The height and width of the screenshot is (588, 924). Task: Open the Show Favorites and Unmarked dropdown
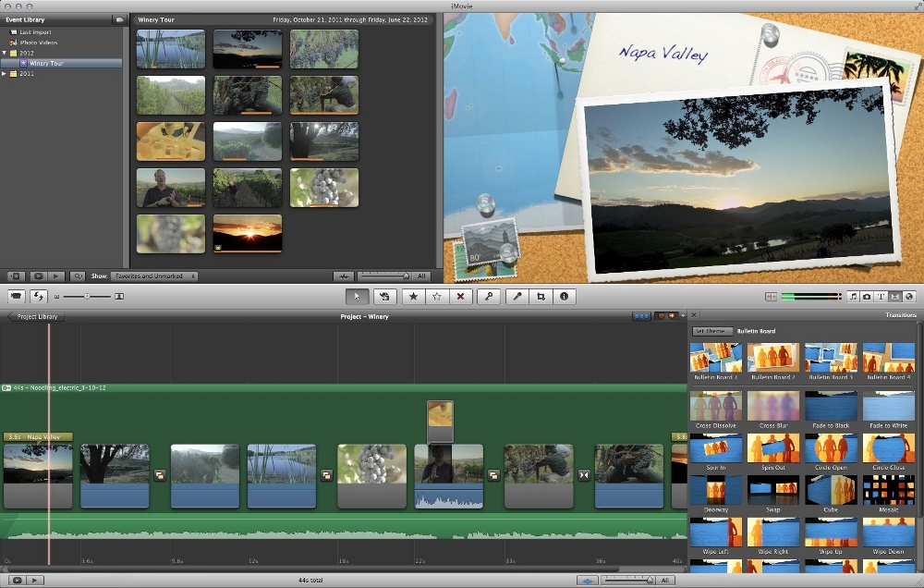pos(154,276)
